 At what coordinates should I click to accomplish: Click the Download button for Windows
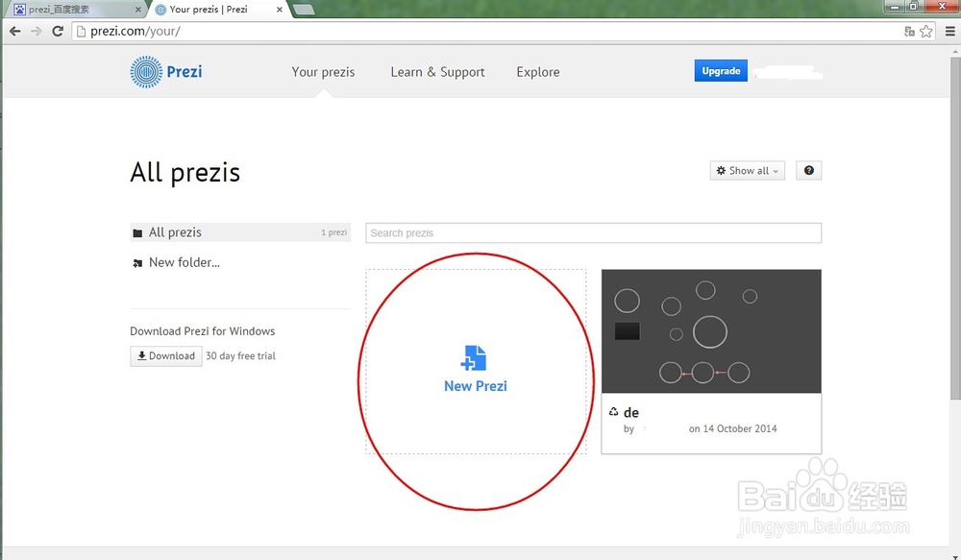click(166, 356)
